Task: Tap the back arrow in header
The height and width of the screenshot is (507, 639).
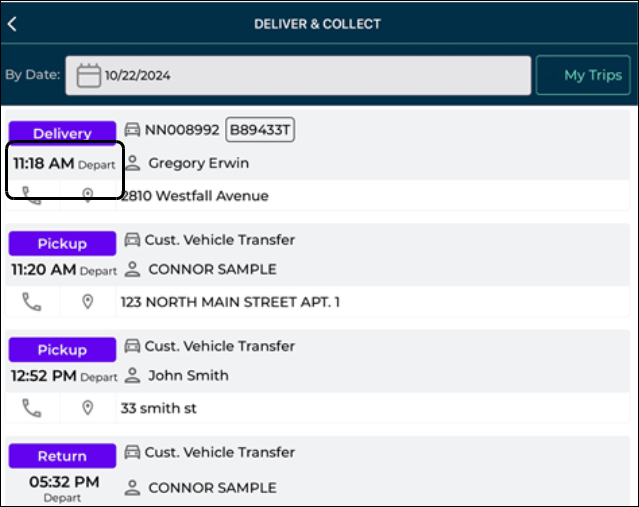Action: pyautogui.click(x=13, y=24)
